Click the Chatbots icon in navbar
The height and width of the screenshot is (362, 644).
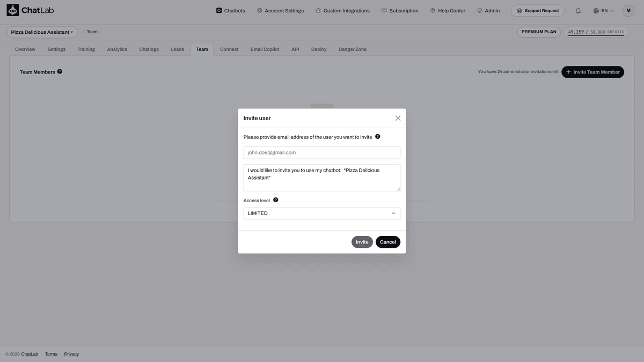click(219, 10)
